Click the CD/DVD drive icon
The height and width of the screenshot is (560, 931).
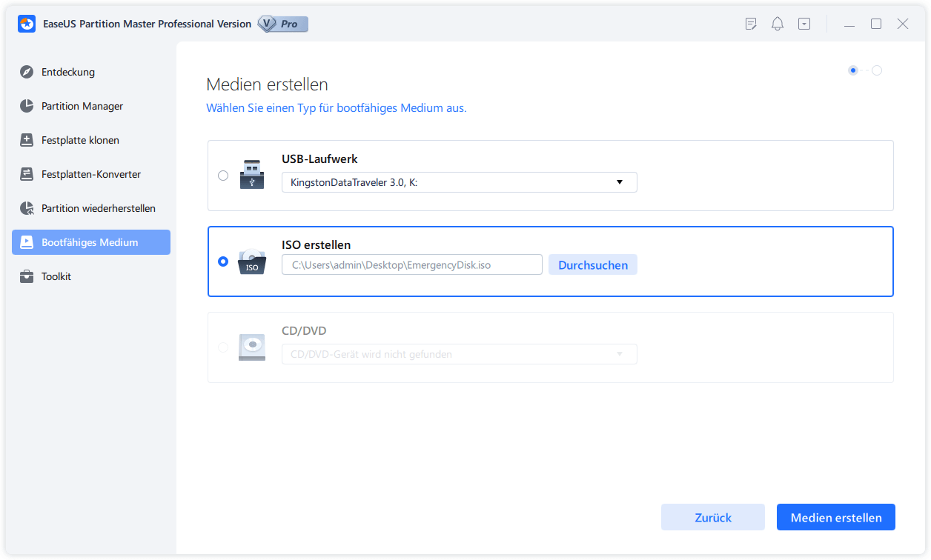point(252,347)
